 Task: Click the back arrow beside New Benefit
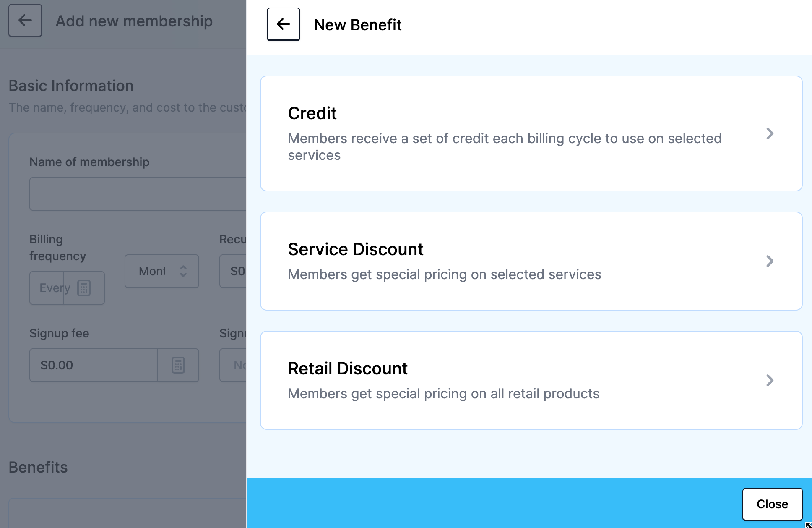click(283, 24)
